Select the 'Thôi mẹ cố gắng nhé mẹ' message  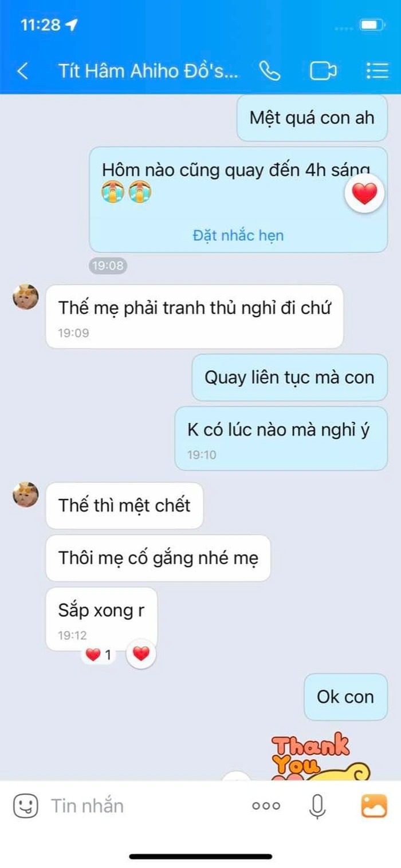point(158,558)
